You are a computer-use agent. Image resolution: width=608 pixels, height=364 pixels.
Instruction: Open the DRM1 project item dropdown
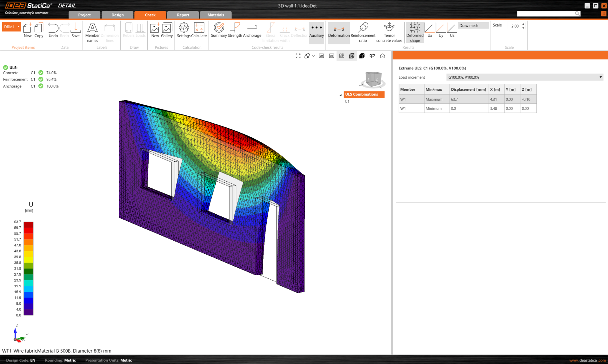[19, 27]
